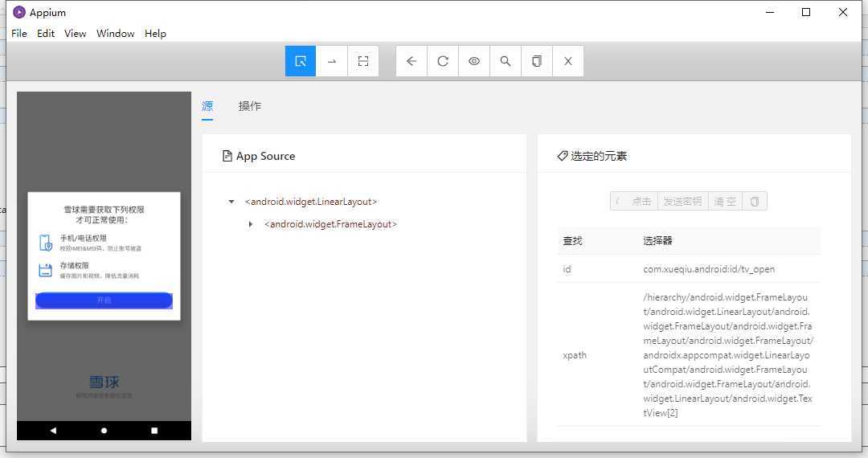
Task: Click the 选定的元素 panel header
Action: pyautogui.click(x=592, y=156)
